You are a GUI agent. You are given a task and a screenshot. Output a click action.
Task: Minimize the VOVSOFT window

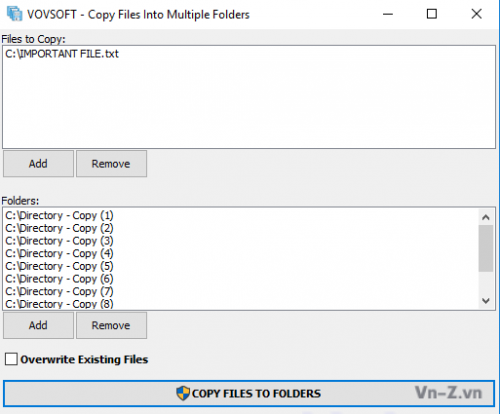click(x=388, y=14)
